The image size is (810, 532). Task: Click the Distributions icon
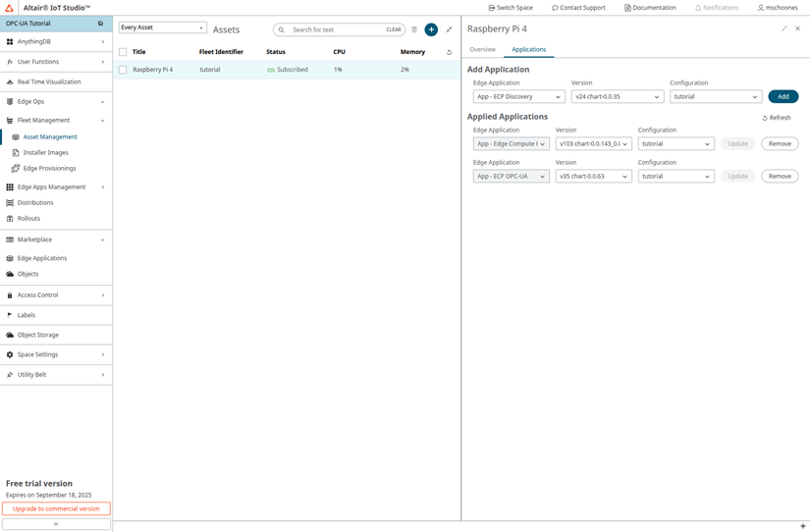[9, 203]
